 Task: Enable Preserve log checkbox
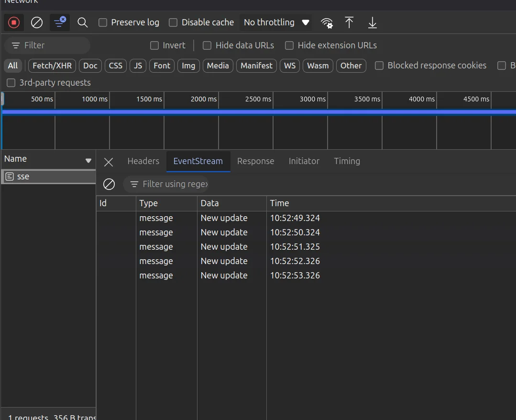coord(103,22)
